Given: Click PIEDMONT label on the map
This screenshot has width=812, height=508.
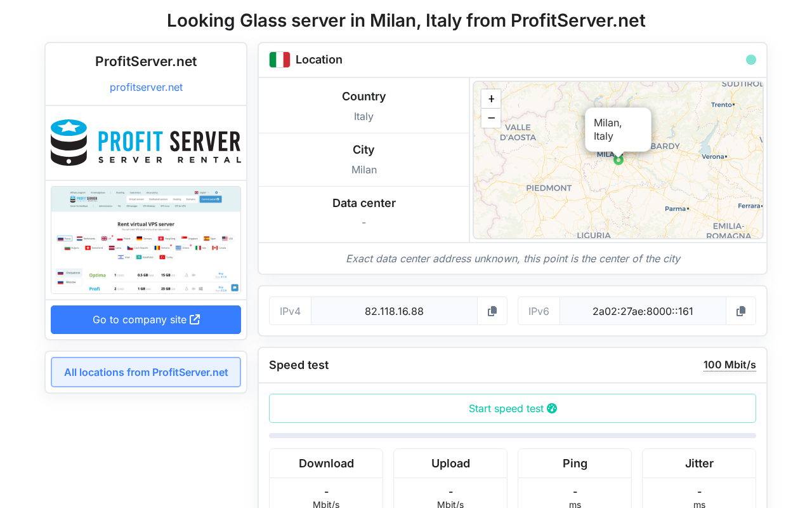Looking at the screenshot, I should pyautogui.click(x=549, y=188).
